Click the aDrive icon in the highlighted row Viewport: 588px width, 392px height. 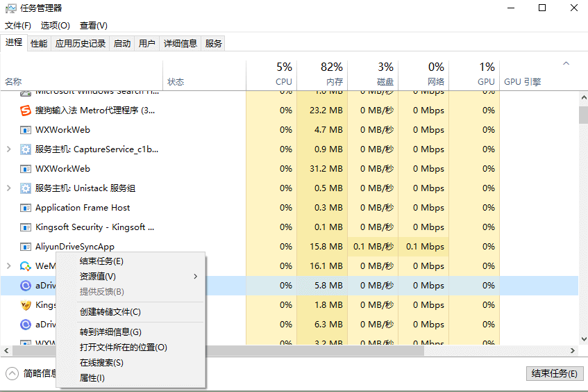pos(25,286)
